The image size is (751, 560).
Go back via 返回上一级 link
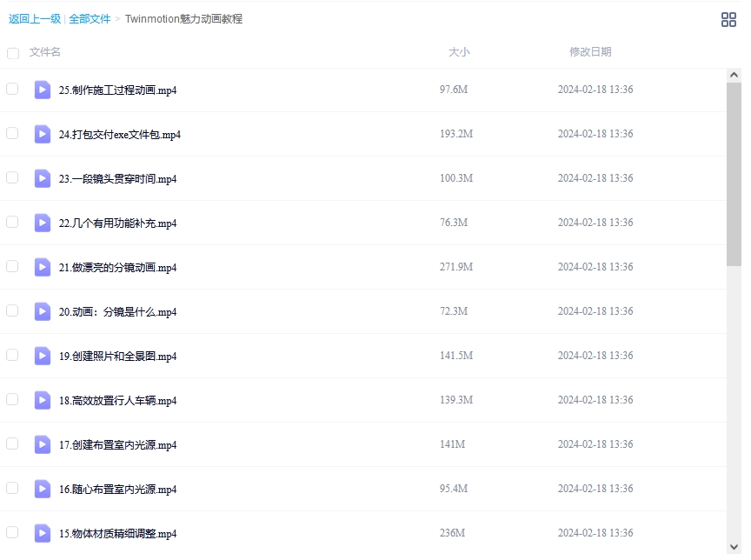[x=35, y=19]
